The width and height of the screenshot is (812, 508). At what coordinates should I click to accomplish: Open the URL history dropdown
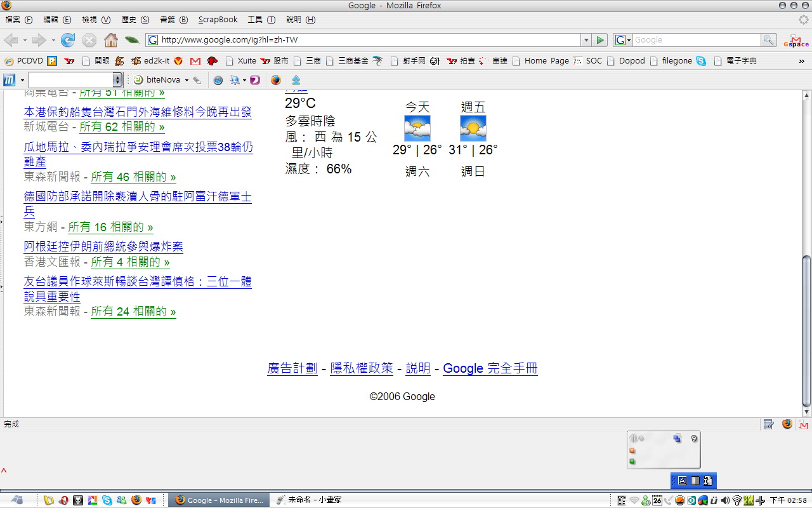[586, 40]
